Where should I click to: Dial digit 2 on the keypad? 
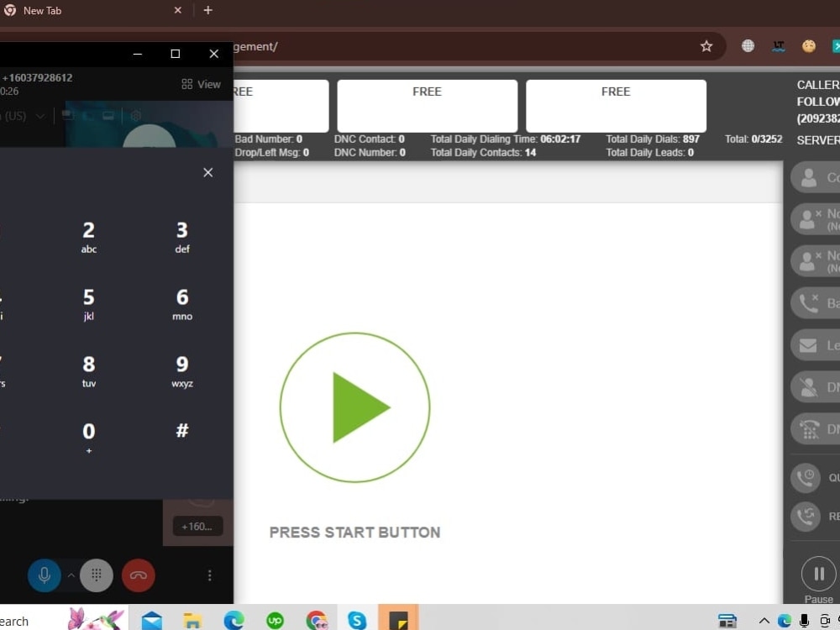[89, 237]
